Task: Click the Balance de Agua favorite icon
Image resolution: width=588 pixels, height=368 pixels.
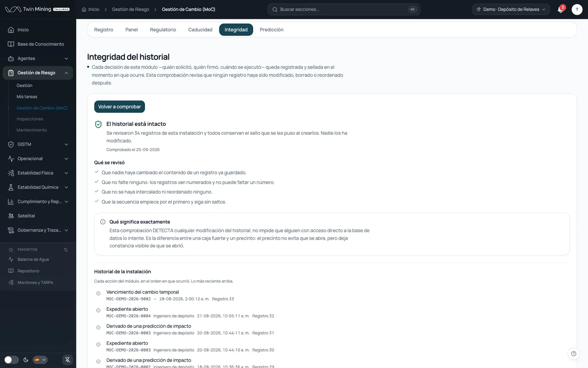Action: pos(11,259)
